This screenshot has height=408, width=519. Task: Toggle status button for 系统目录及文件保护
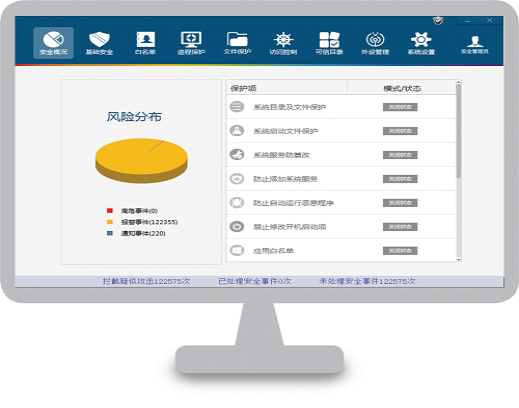pos(400,107)
